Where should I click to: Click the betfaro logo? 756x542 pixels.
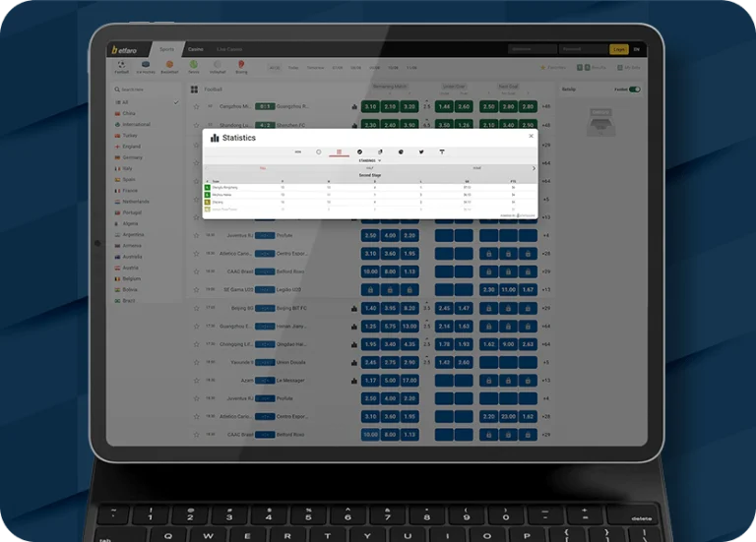(x=124, y=49)
